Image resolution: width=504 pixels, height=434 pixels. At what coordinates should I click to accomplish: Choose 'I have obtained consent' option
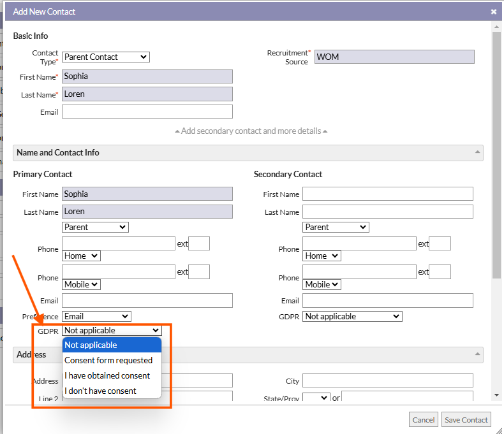[x=107, y=375]
